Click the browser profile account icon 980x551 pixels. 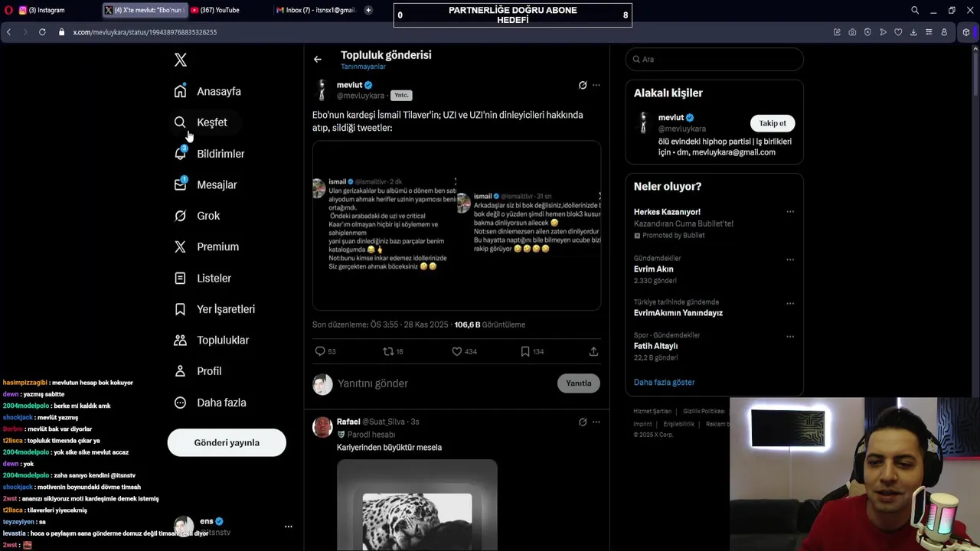tap(944, 32)
